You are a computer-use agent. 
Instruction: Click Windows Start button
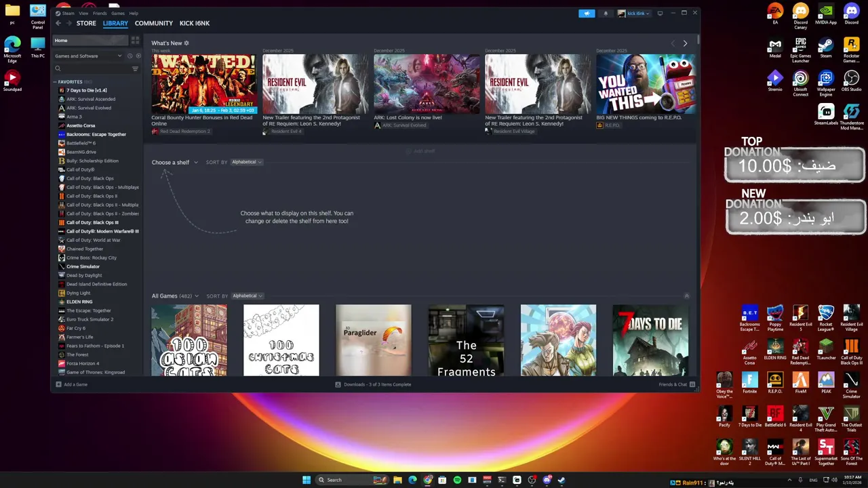(x=307, y=480)
